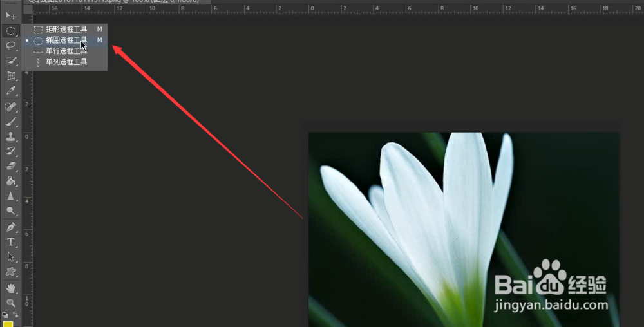Select the Eraser tool
Viewport: 644px width, 327px height.
[x=11, y=166]
